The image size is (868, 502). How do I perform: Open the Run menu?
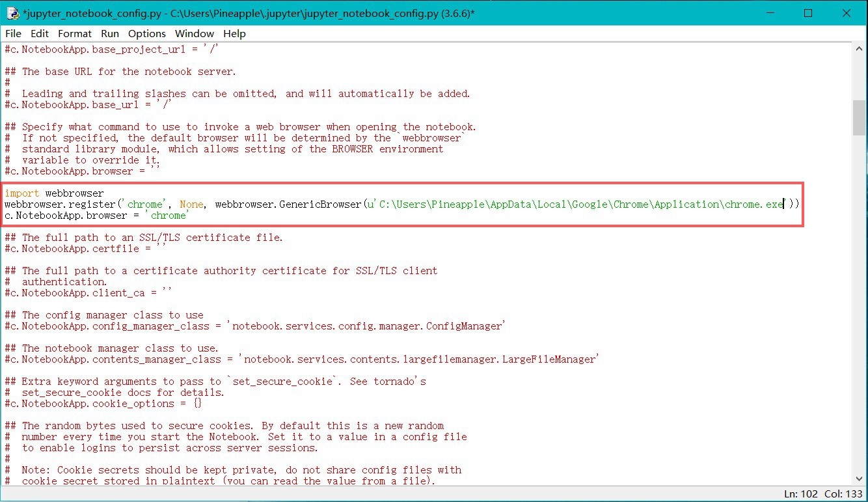click(x=109, y=33)
